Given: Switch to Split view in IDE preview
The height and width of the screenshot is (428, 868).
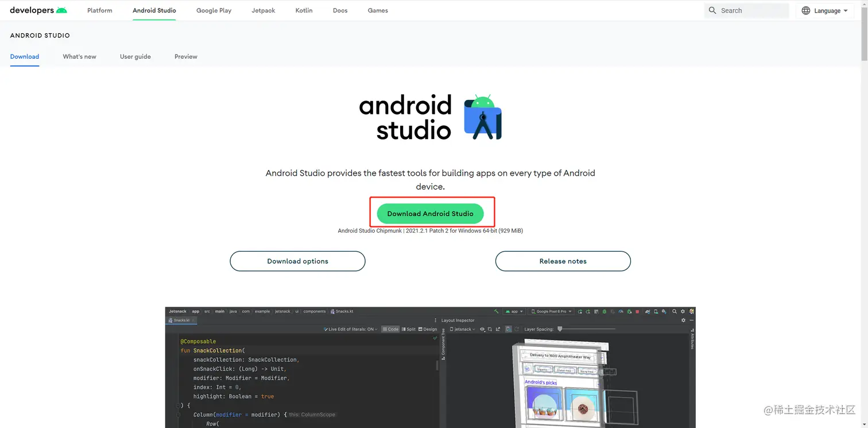Looking at the screenshot, I should (408, 329).
